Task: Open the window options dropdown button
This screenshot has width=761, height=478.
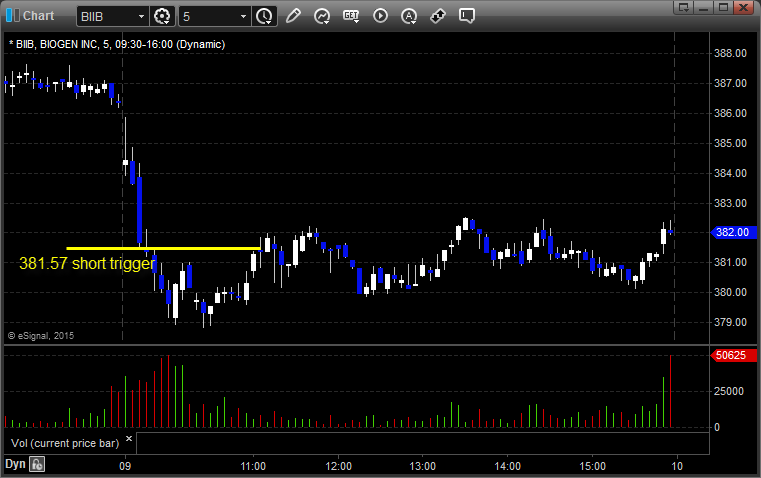Action: pyautogui.click(x=683, y=7)
